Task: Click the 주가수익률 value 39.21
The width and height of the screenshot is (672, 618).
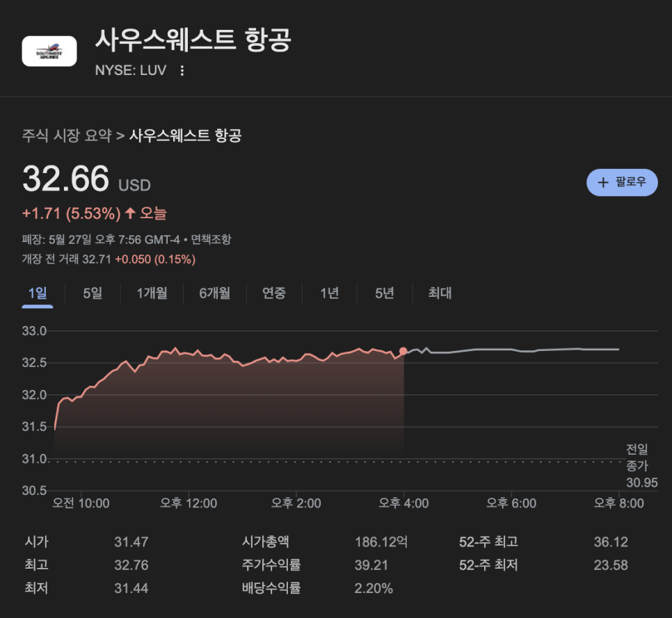Action: click(371, 565)
